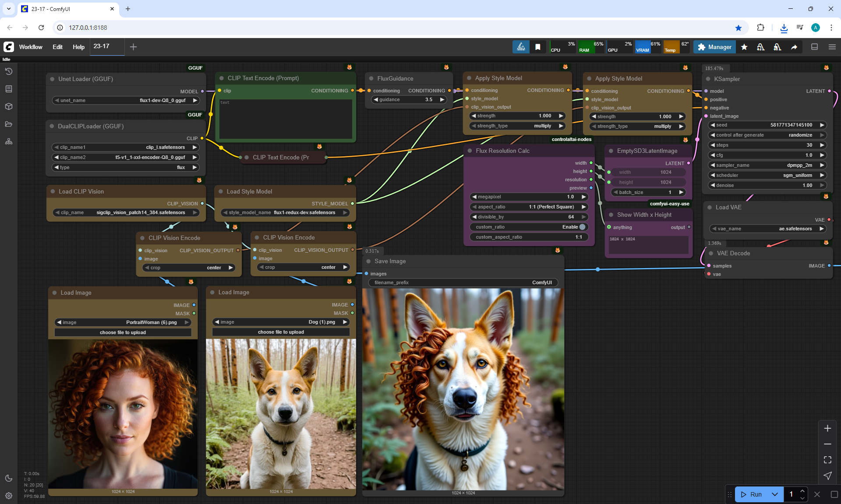Open the queue history sidebar icon
Screen dimensions: 841x504
coord(9,71)
